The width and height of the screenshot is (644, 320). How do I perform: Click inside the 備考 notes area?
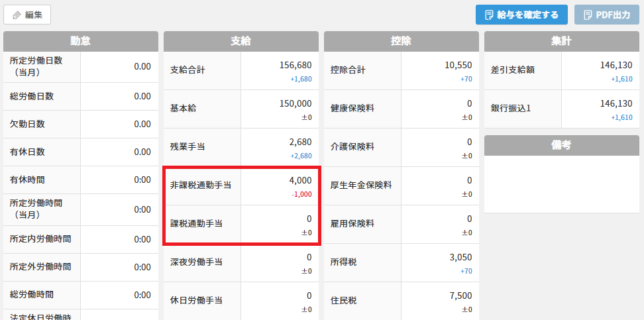561,184
